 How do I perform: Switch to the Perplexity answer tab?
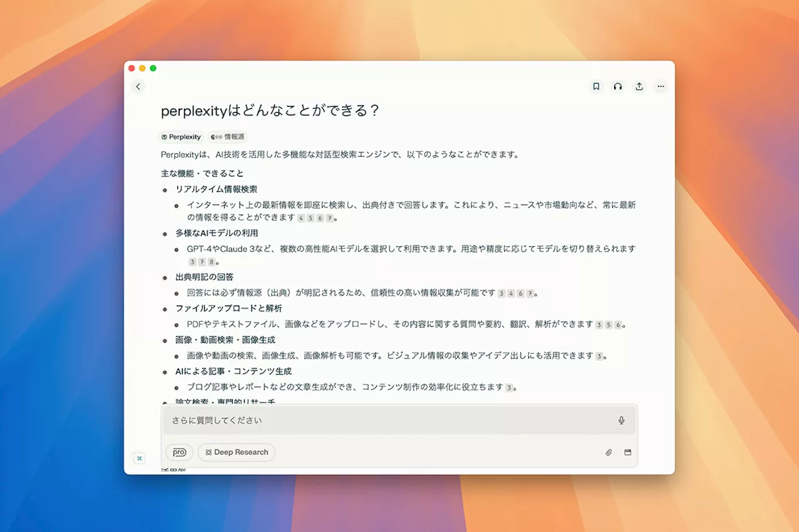(181, 137)
